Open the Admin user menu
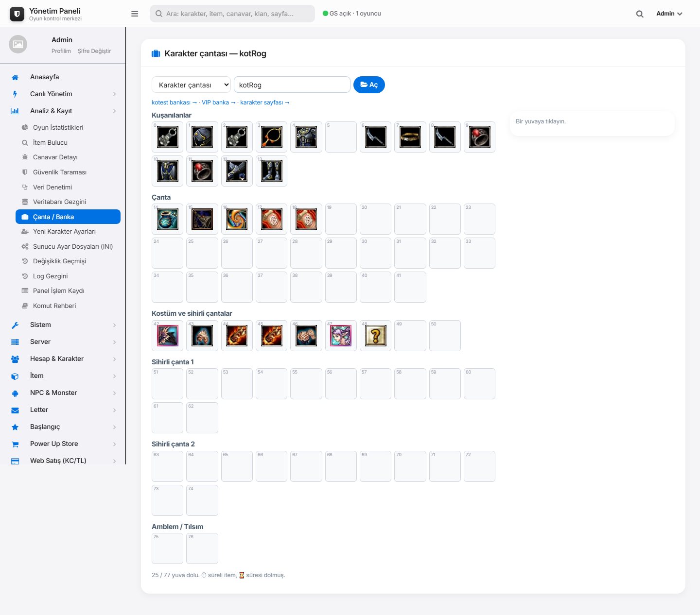 pos(669,14)
